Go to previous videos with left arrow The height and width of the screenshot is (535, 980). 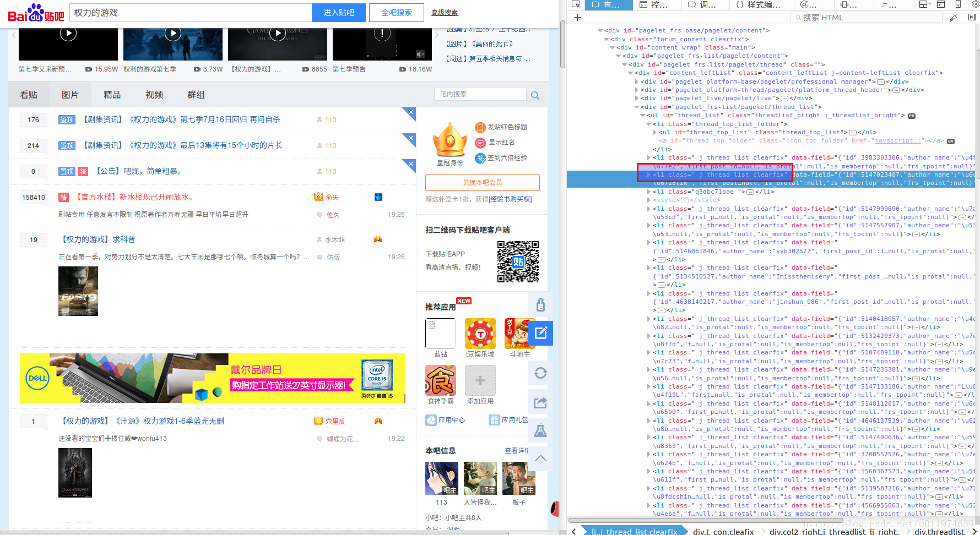pos(13,35)
